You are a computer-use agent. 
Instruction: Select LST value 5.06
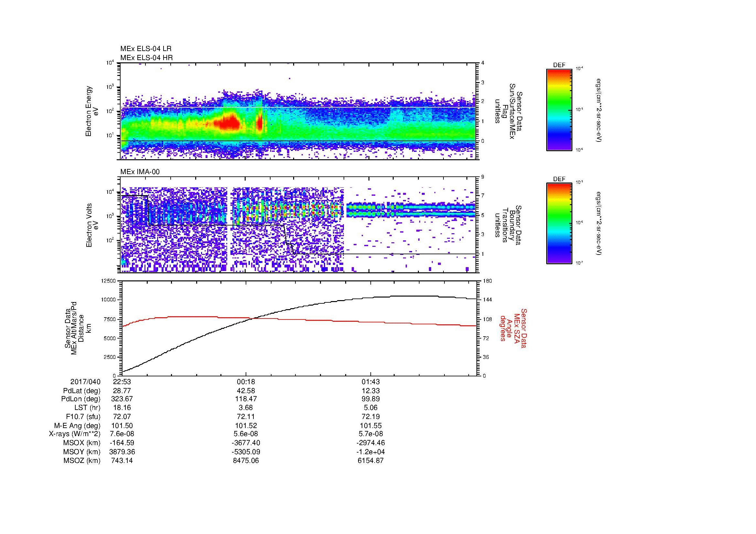click(371, 408)
